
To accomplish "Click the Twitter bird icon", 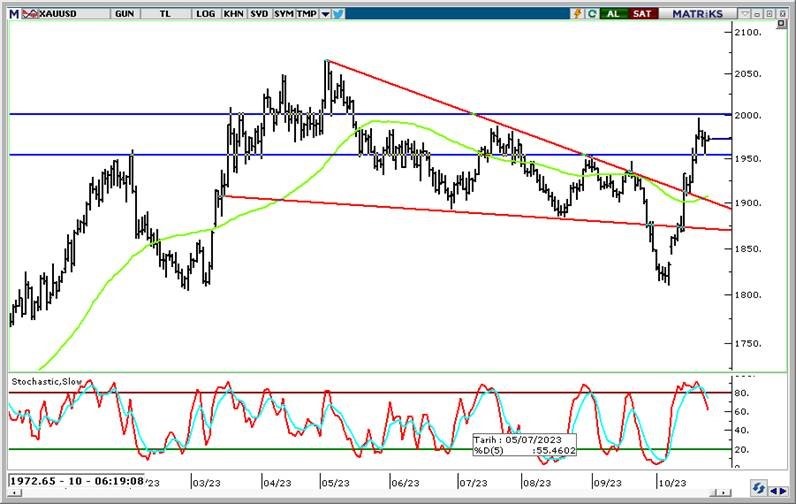I will 338,14.
